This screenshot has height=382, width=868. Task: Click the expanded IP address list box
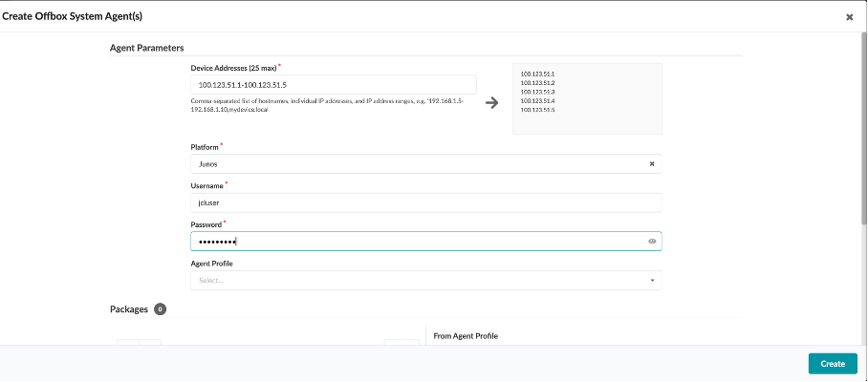pyautogui.click(x=587, y=99)
